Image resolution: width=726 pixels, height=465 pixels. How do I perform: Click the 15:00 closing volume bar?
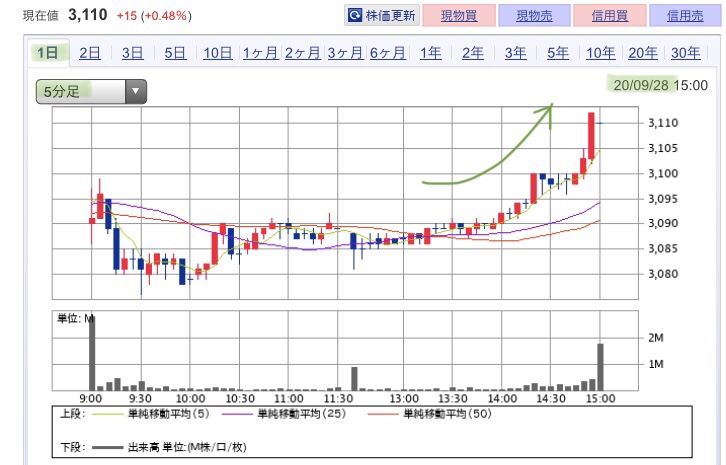600,367
